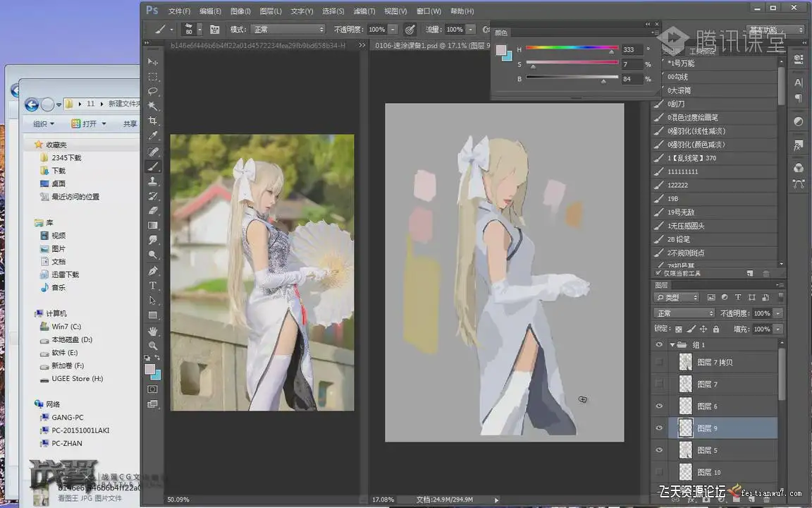Image resolution: width=812 pixels, height=508 pixels.
Task: Pick the Eyedropper tool
Action: (153, 136)
